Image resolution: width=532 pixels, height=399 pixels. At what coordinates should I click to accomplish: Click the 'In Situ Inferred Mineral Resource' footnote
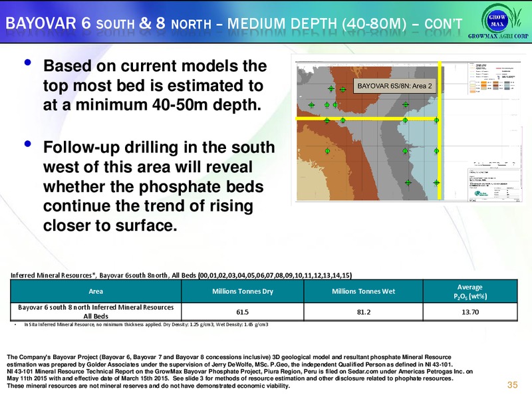pyautogui.click(x=146, y=325)
